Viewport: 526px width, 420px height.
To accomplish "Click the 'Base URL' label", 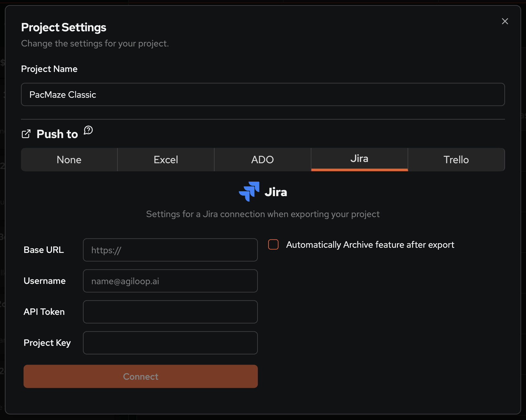I will [44, 250].
